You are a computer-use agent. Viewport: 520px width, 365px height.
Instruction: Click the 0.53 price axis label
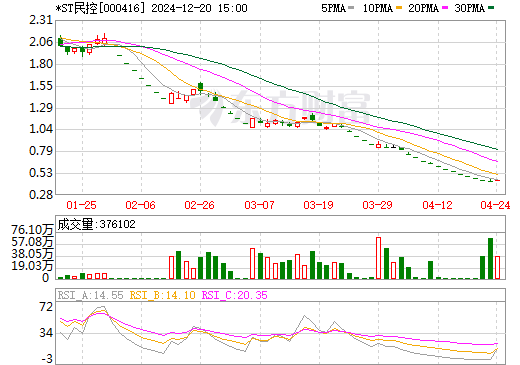click(41, 173)
